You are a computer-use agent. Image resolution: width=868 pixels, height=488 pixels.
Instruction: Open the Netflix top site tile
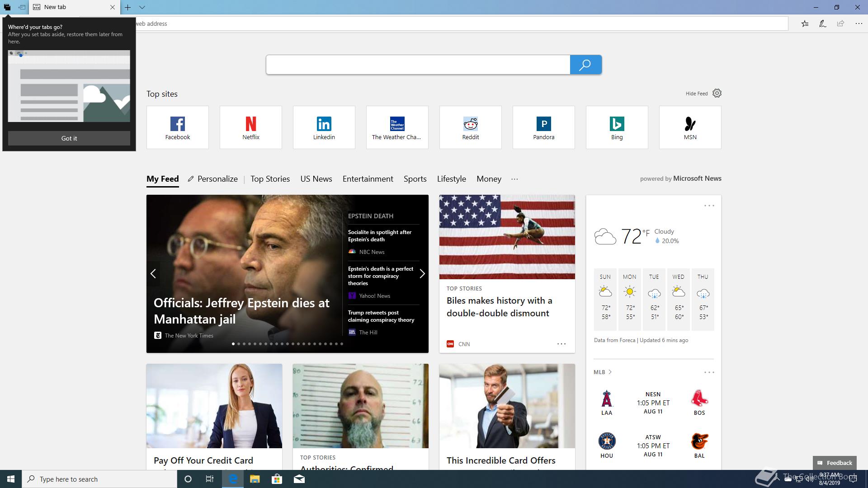click(251, 127)
